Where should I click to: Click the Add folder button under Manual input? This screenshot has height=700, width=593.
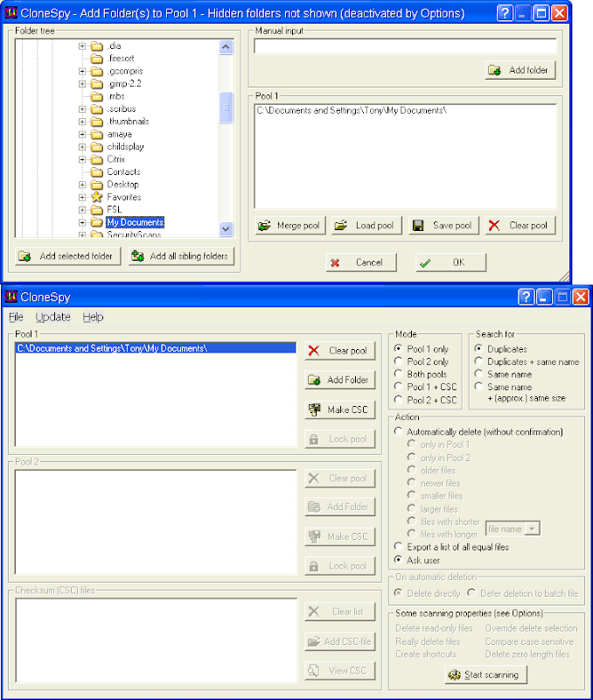coord(520,70)
